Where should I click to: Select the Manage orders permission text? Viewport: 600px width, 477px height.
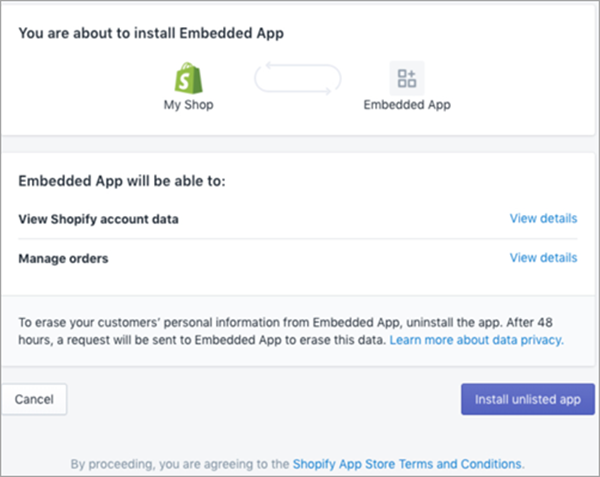63,258
